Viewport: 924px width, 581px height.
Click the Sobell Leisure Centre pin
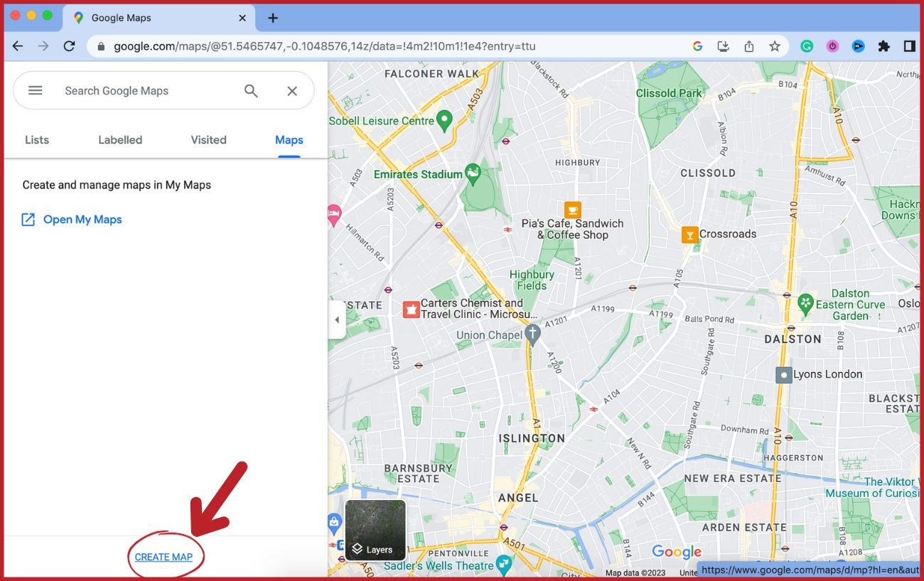coord(445,120)
